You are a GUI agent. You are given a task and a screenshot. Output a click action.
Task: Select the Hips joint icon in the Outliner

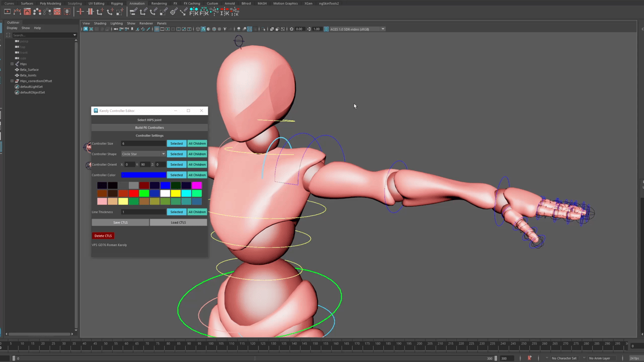(x=17, y=64)
